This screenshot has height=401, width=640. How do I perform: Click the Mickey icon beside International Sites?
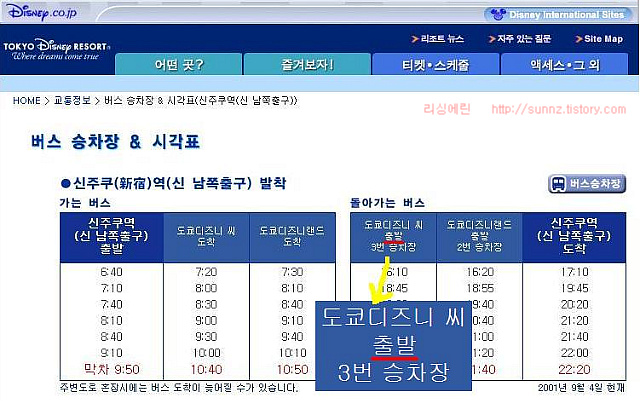click(498, 15)
